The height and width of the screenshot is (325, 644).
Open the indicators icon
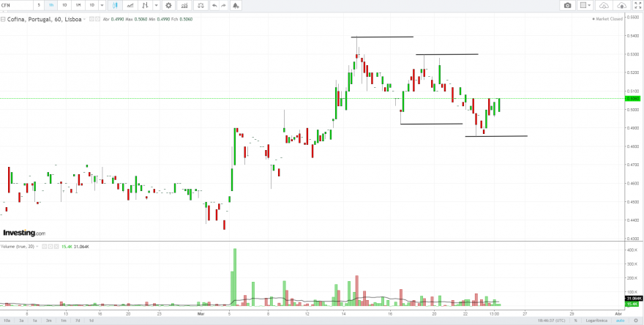185,5
